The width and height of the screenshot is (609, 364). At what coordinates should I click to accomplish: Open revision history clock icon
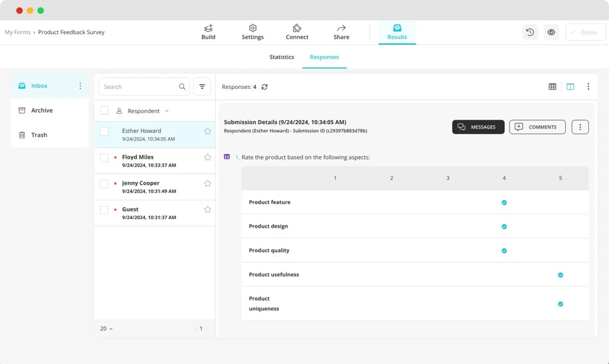click(530, 32)
